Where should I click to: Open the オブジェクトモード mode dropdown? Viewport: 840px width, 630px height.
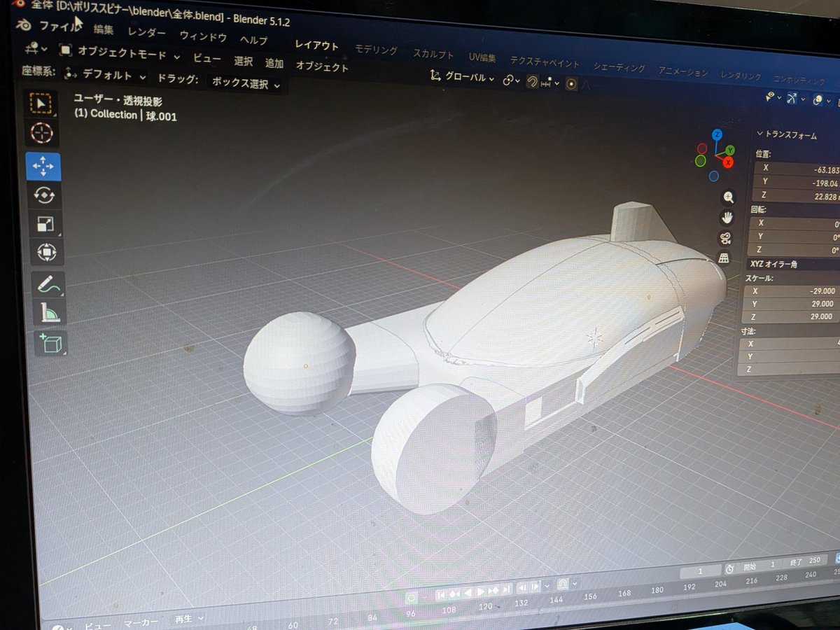coord(120,52)
